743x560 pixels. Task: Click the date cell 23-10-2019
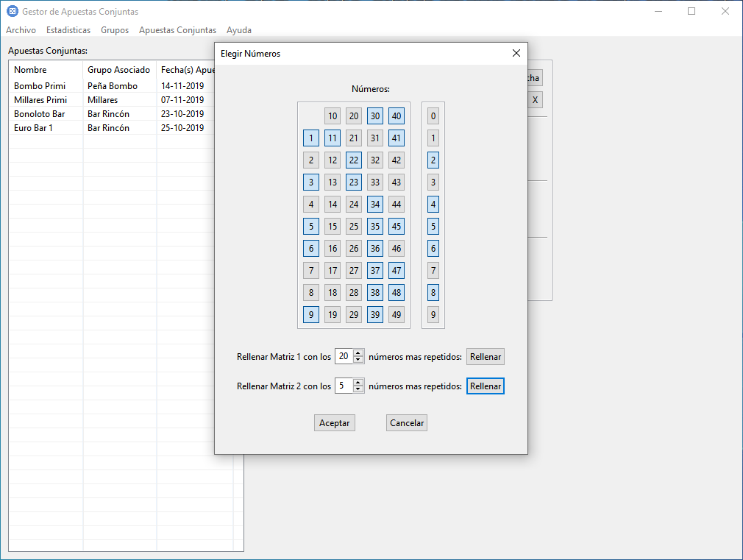[x=185, y=114]
